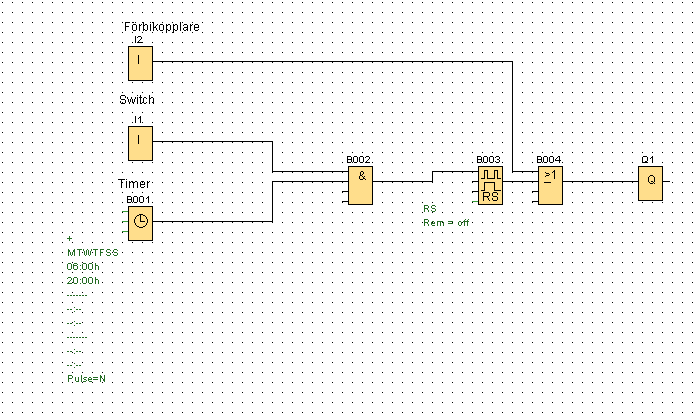Screen dimensions: 700x415
Task: Click the I1 block name label
Action: 138,120
